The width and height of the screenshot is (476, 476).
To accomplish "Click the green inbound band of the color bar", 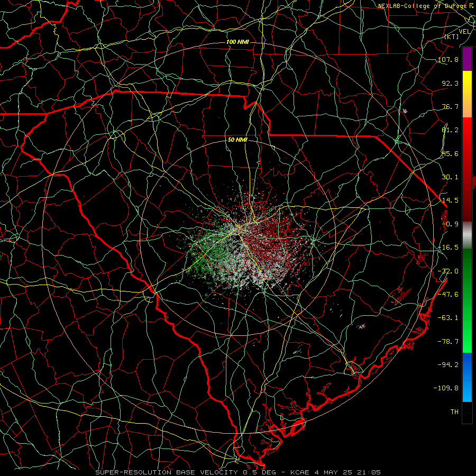I will (467, 300).
